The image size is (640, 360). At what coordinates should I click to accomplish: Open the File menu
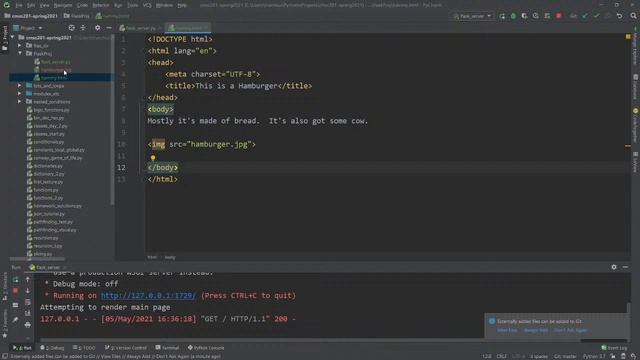[x=19, y=5]
